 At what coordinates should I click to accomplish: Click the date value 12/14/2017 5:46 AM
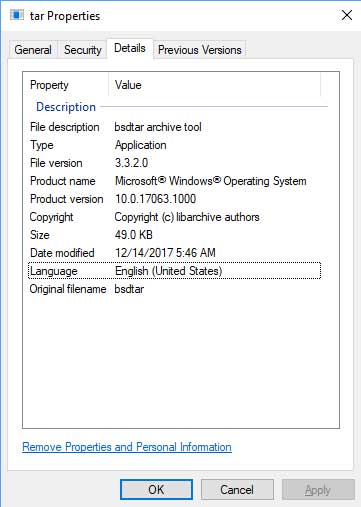tap(165, 253)
